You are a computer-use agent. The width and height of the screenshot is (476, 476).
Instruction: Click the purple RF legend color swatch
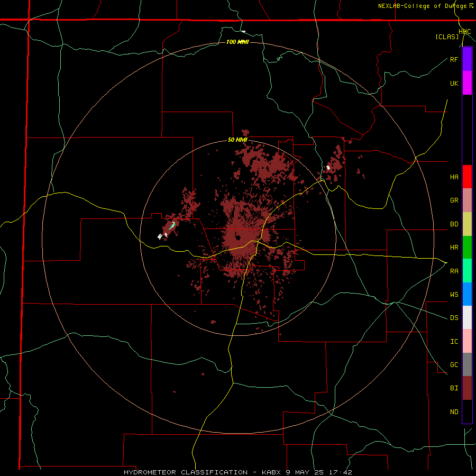pyautogui.click(x=467, y=59)
